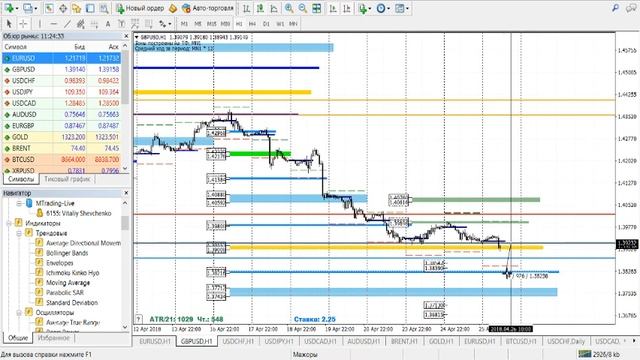
Task: Switch to M15 timeframe
Action: [x=211, y=24]
